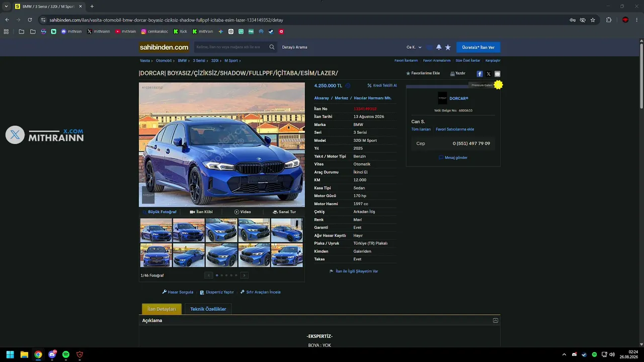Open Discord from the taskbar
The image size is (644, 362).
tap(52, 354)
